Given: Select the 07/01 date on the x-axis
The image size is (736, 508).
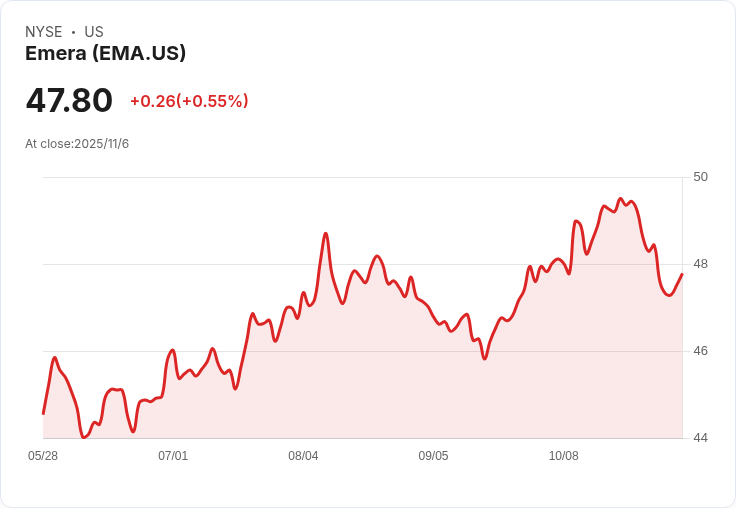Looking at the screenshot, I should pos(173,456).
